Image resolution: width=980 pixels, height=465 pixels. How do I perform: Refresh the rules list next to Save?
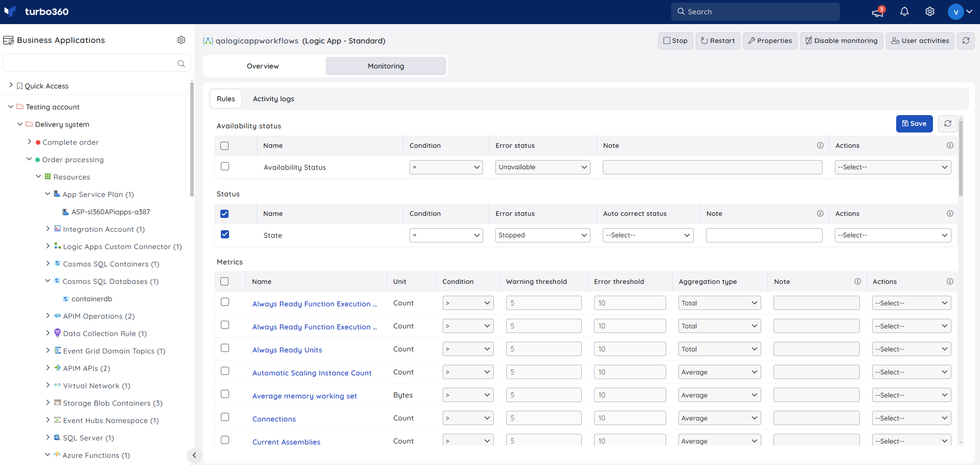pos(947,123)
